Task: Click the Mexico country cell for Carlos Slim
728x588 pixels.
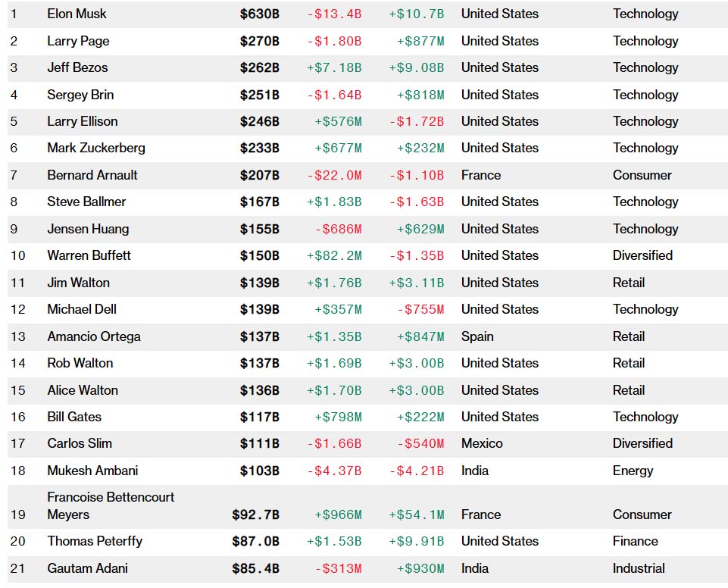Action: point(482,443)
